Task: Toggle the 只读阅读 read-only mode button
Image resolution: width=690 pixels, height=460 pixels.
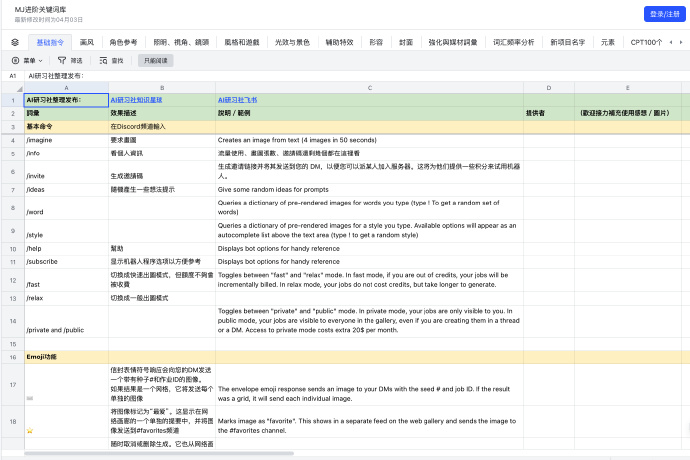Action: [156, 61]
